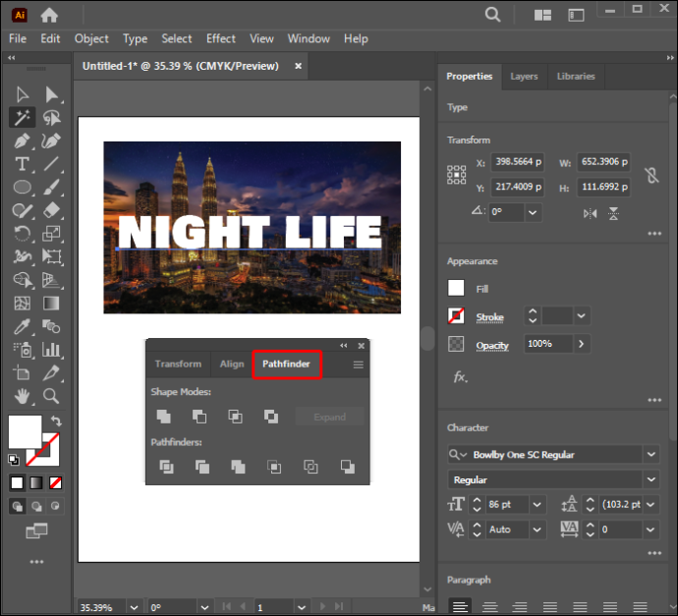Open the zoom level dropdown in status bar
The height and width of the screenshot is (616, 678).
pos(135,608)
